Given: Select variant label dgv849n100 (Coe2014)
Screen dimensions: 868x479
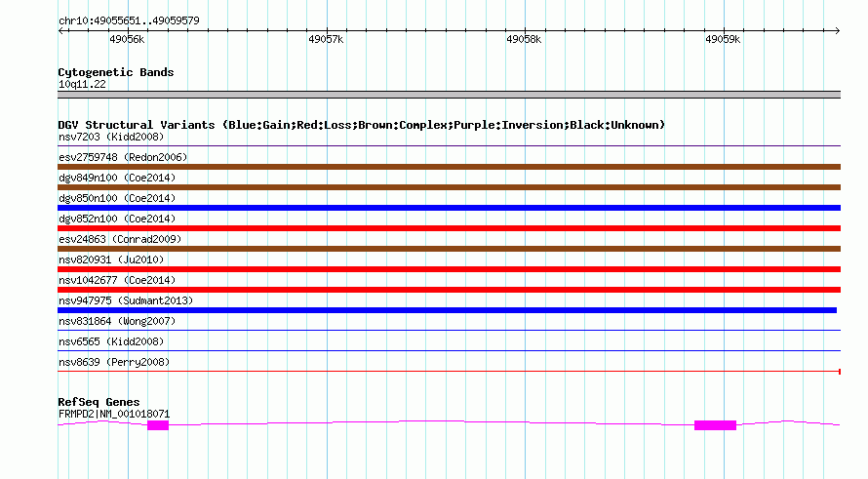Looking at the screenshot, I should pos(117,178).
